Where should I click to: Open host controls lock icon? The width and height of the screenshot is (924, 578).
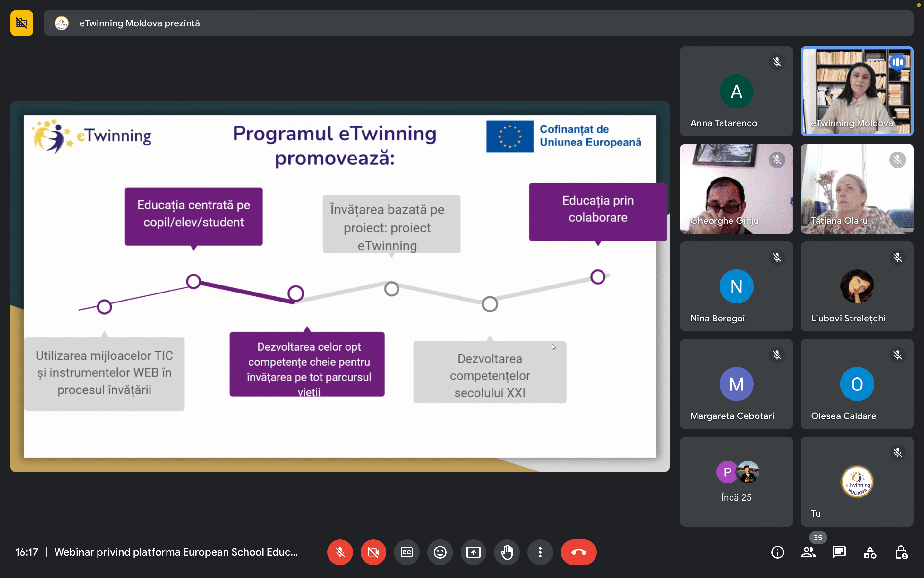tap(901, 552)
